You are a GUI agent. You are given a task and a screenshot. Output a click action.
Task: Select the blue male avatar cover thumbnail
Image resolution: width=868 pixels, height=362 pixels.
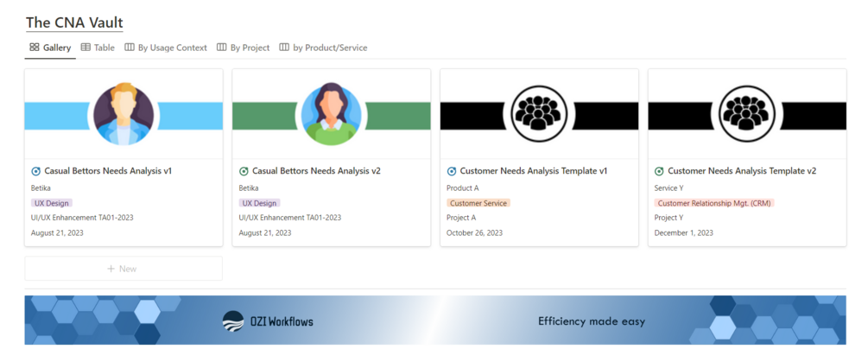[124, 113]
